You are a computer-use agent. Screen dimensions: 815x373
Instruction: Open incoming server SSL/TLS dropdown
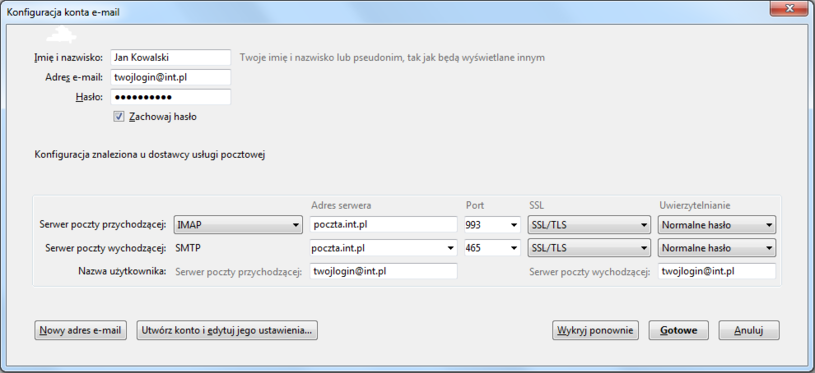589,225
